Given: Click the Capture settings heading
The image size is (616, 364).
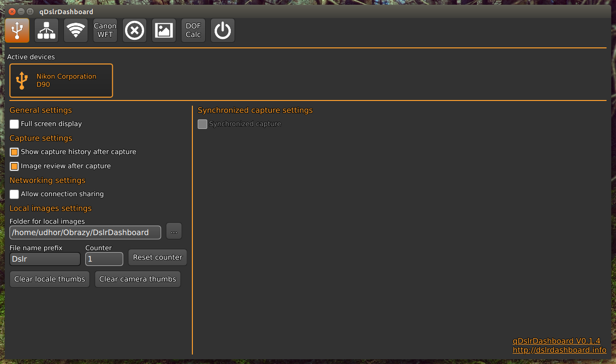Looking at the screenshot, I should 41,138.
